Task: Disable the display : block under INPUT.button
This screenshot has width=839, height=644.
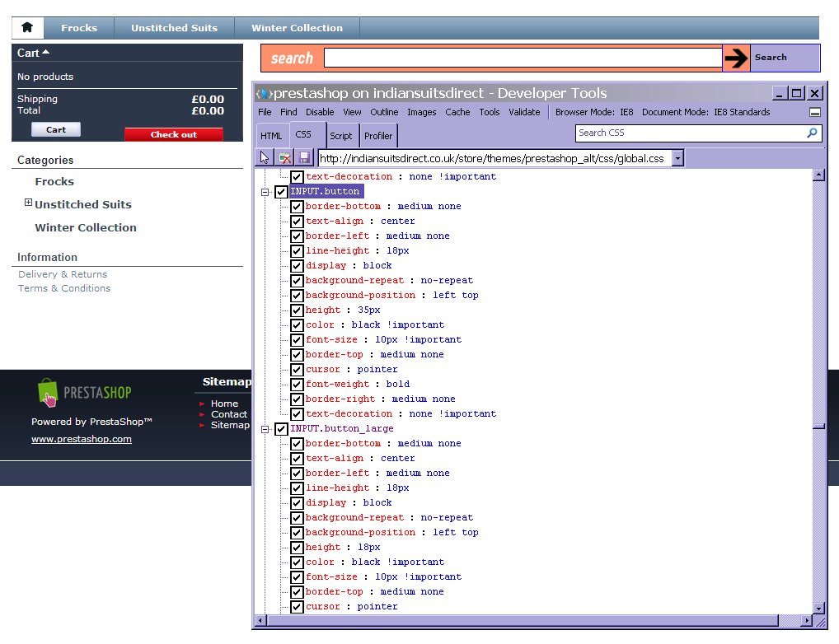Action: pyautogui.click(x=297, y=266)
